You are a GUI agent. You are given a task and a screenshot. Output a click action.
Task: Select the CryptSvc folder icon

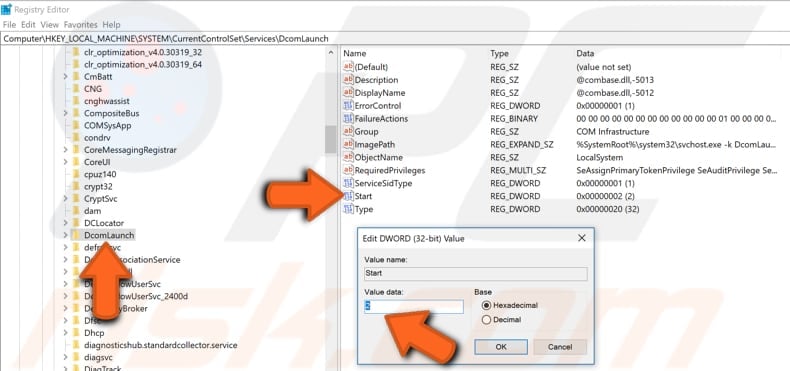pyautogui.click(x=76, y=199)
